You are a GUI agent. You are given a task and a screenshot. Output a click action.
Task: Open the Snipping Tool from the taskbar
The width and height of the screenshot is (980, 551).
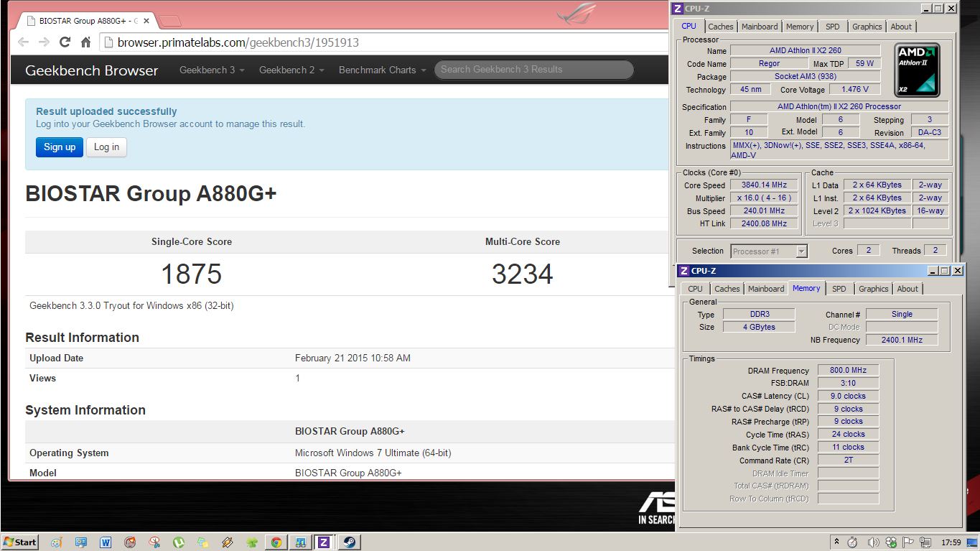coord(154,542)
